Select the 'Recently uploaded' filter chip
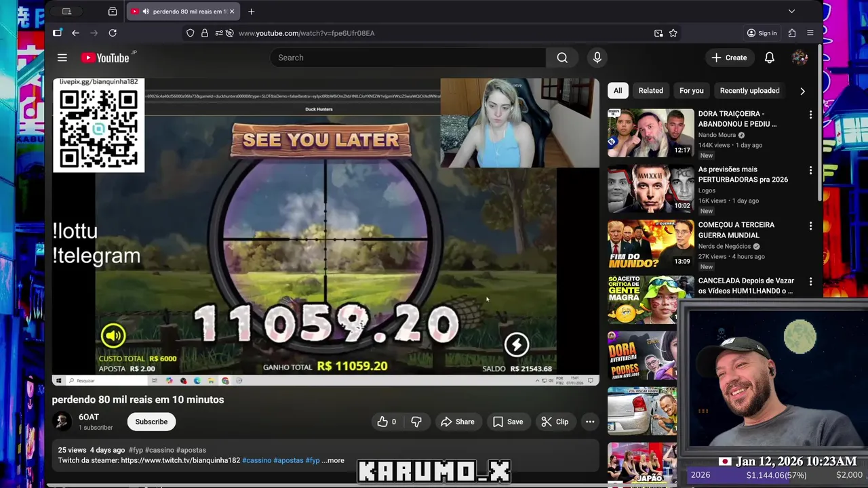868x488 pixels. [x=749, y=91]
